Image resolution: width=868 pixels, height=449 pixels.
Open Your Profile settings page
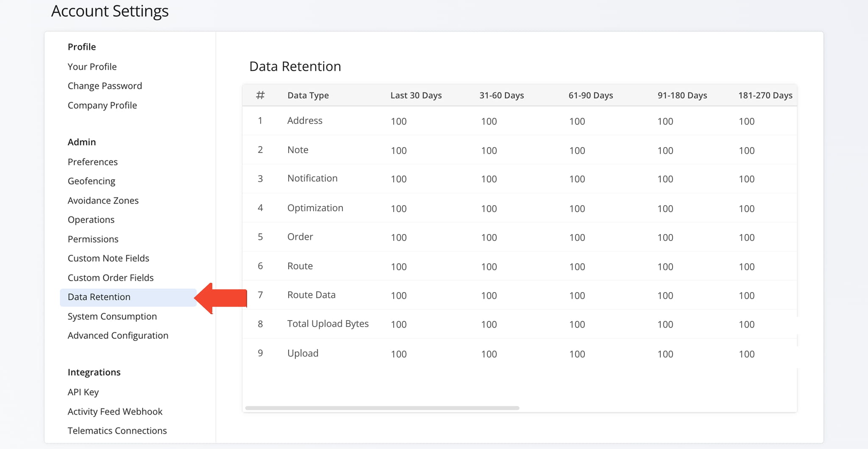coord(92,67)
